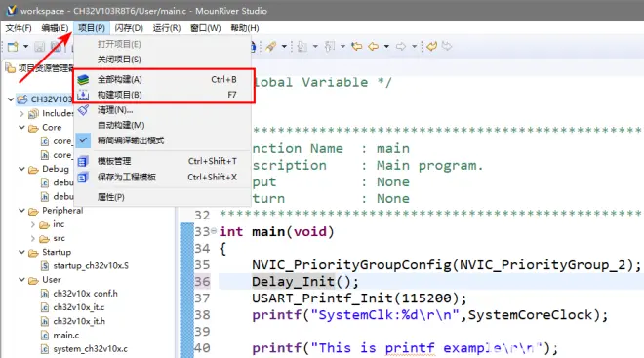Select ch32v10x_it.c file
This screenshot has height=358, width=644.
79,307
